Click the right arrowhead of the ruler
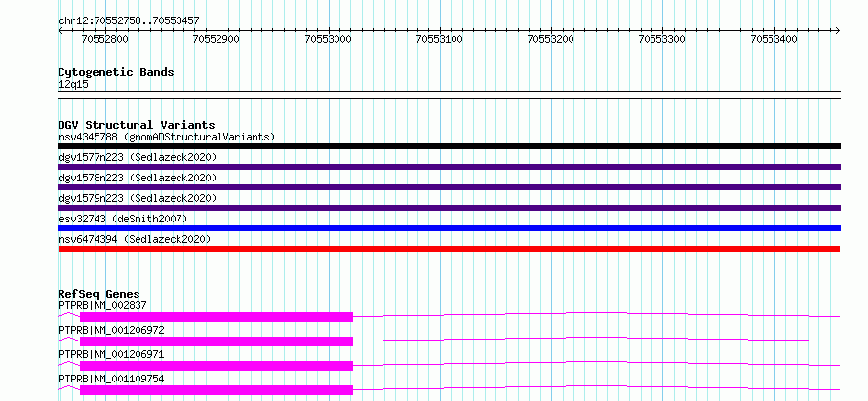 [x=838, y=31]
